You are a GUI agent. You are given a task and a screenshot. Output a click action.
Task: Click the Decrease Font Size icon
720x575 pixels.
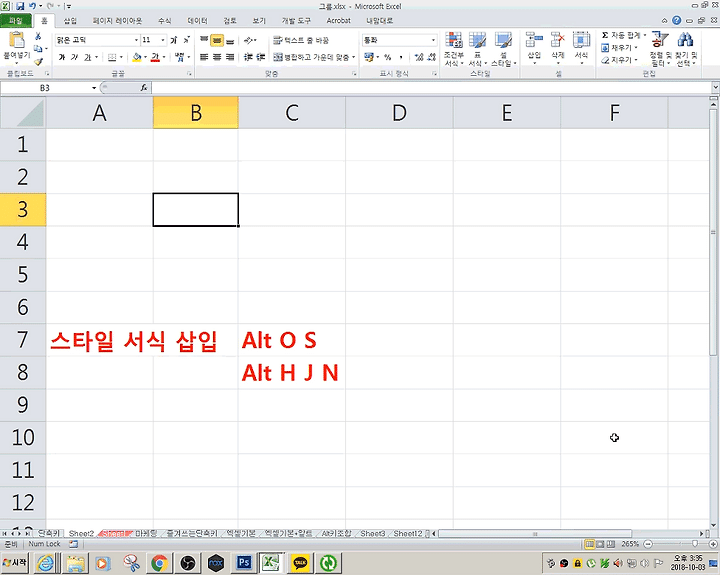click(x=186, y=40)
